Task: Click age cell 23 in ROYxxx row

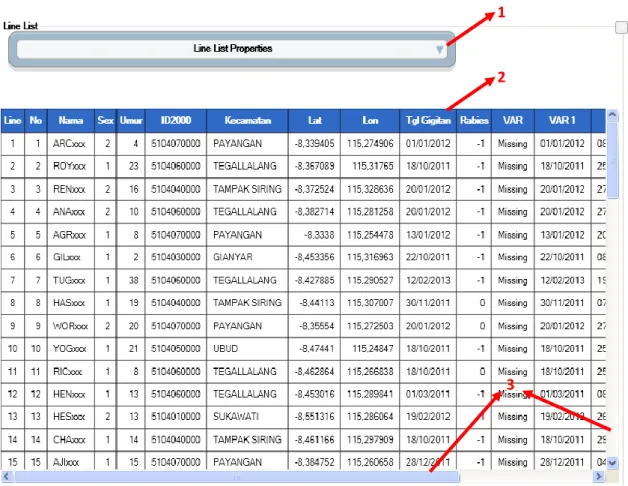Action: (131, 166)
